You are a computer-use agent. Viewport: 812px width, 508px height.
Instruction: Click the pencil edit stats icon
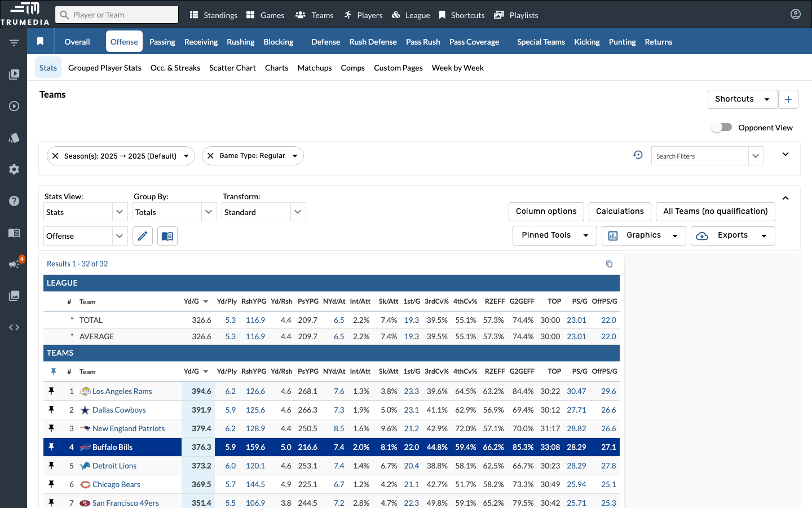[143, 236]
